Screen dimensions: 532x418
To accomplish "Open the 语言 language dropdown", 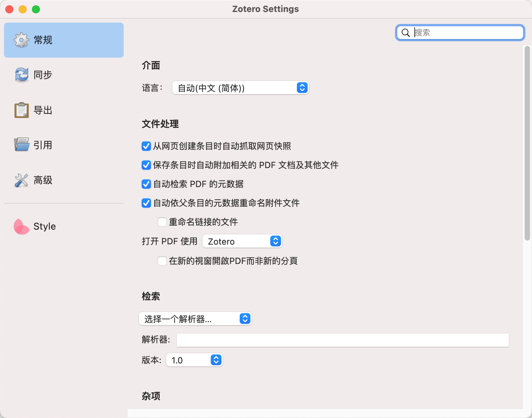I will 240,88.
